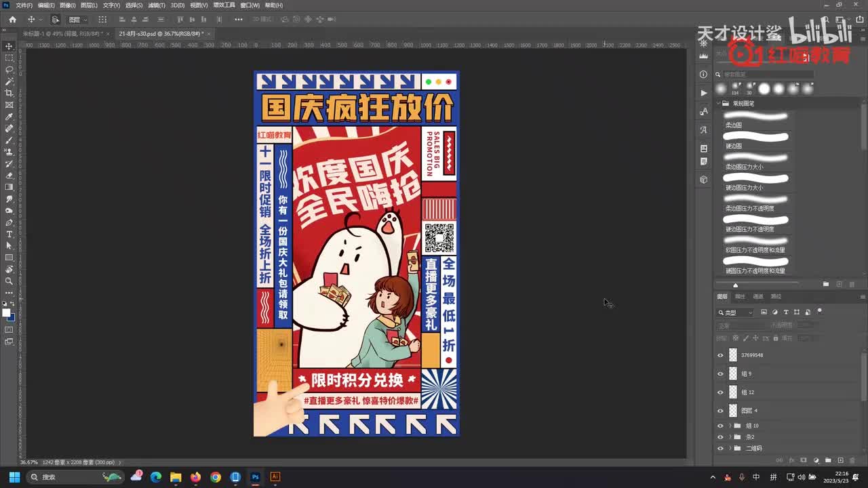
Task: Select the Healing Brush tool
Action: 9,128
